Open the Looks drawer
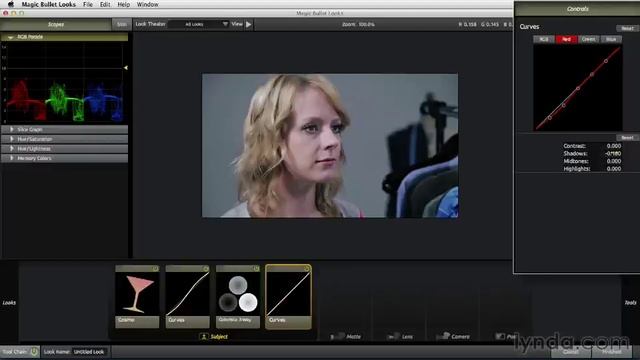 (9, 303)
